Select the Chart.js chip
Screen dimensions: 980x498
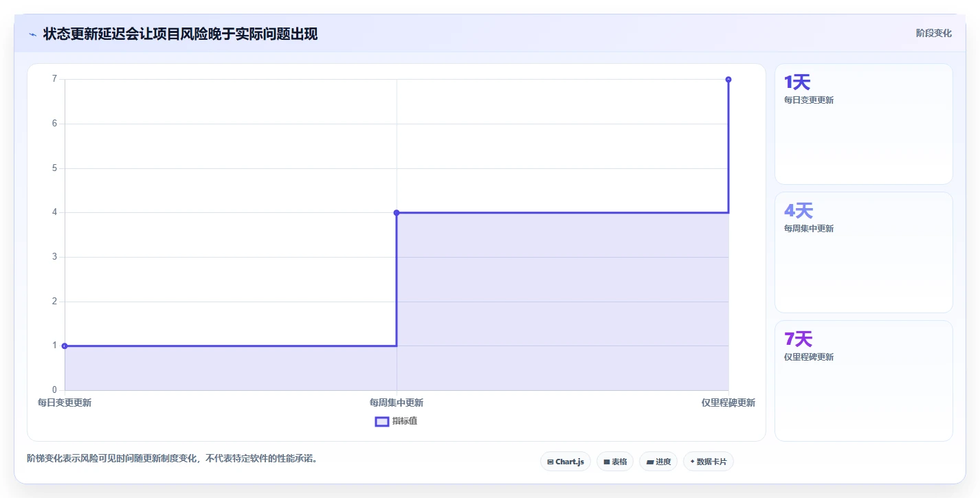(566, 462)
